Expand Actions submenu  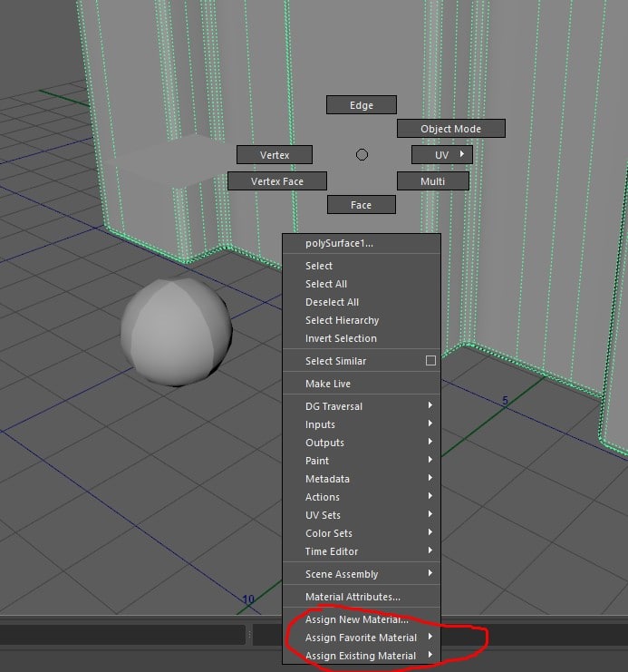click(x=361, y=497)
